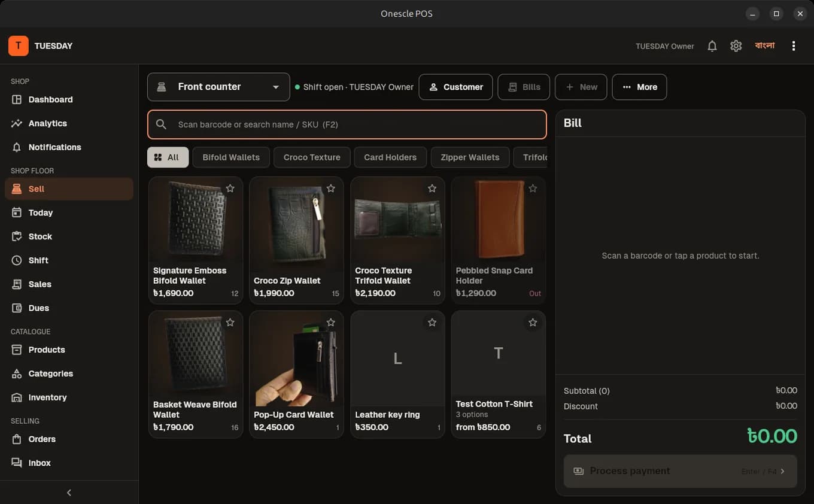814x504 pixels.
Task: Open Notifications in the sidebar
Action: tap(69, 147)
